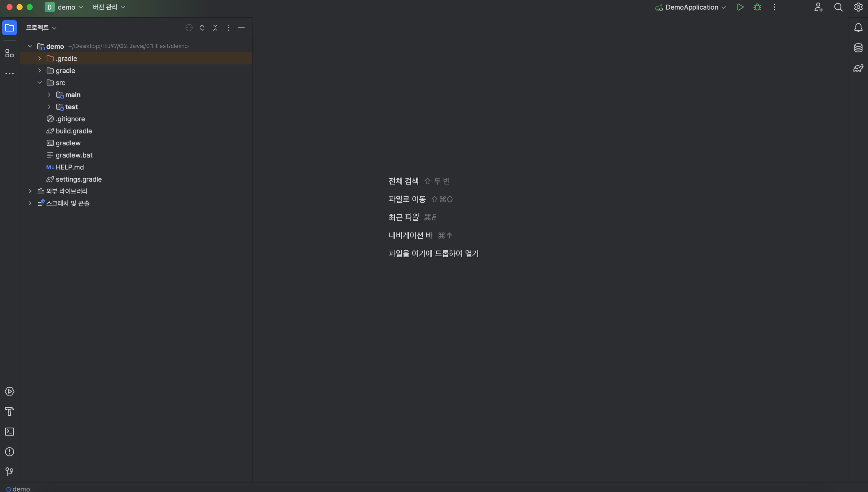Open the Git branch tool window
The height and width of the screenshot is (492, 868).
click(10, 471)
